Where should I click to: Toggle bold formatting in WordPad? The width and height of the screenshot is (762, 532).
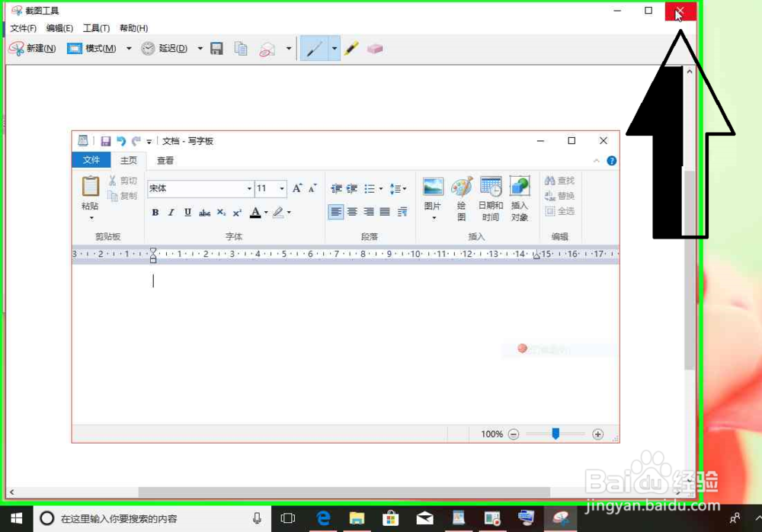(x=155, y=212)
